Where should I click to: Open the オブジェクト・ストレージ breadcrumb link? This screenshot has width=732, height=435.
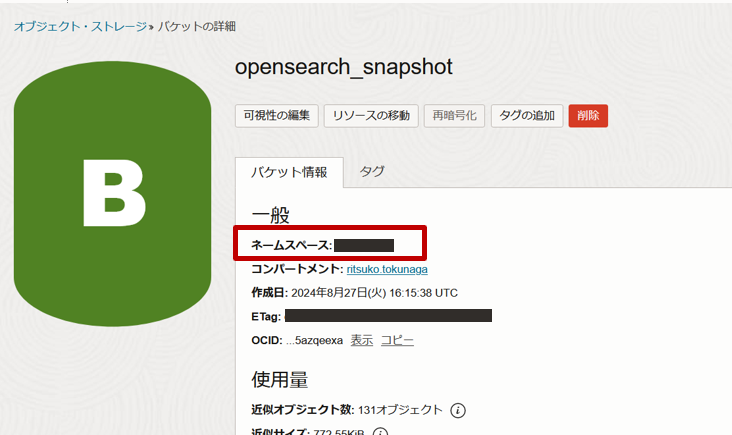(80, 26)
